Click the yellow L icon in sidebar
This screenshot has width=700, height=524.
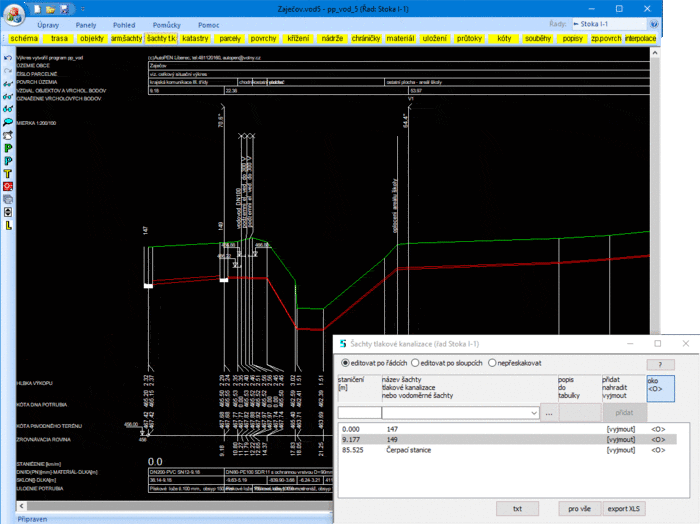(9, 226)
